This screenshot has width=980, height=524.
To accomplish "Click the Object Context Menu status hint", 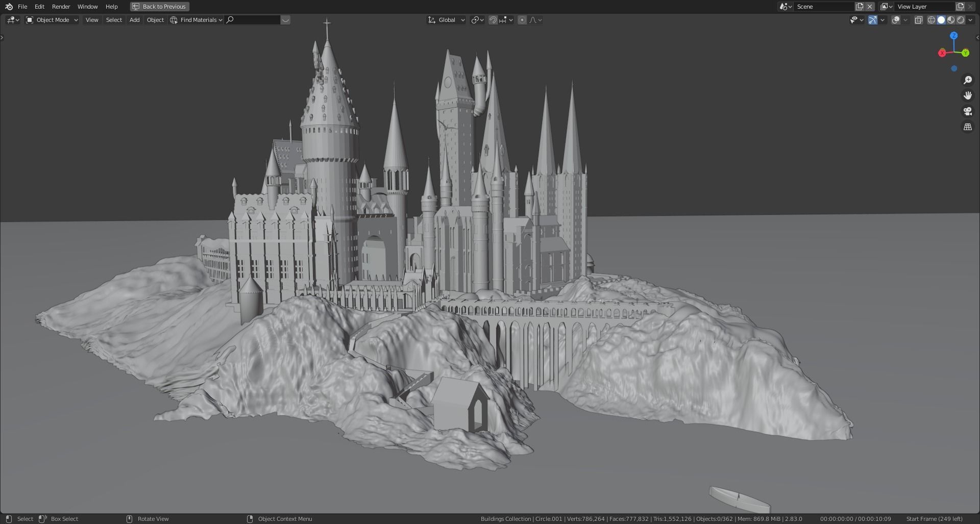I will tap(280, 519).
